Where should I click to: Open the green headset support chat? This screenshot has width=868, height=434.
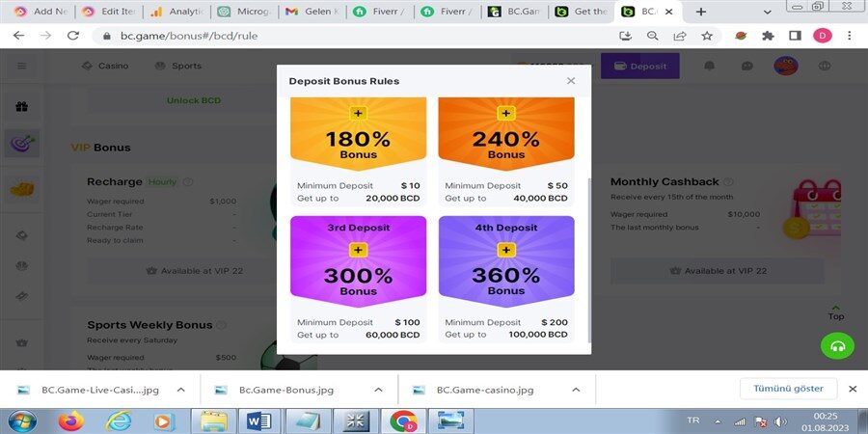837,346
